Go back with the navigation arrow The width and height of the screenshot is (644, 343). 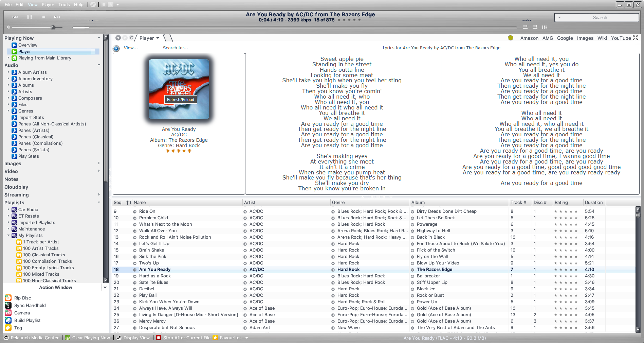pyautogui.click(x=118, y=38)
